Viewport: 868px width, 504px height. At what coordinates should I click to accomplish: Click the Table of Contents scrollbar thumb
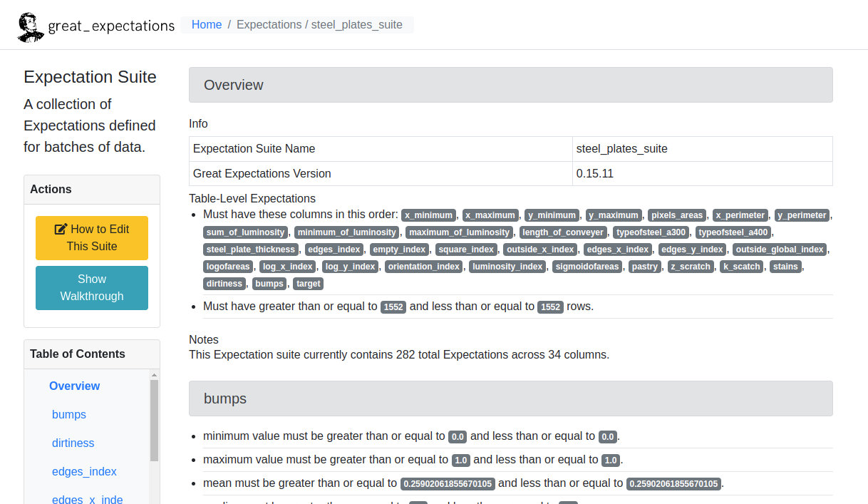pyautogui.click(x=154, y=421)
